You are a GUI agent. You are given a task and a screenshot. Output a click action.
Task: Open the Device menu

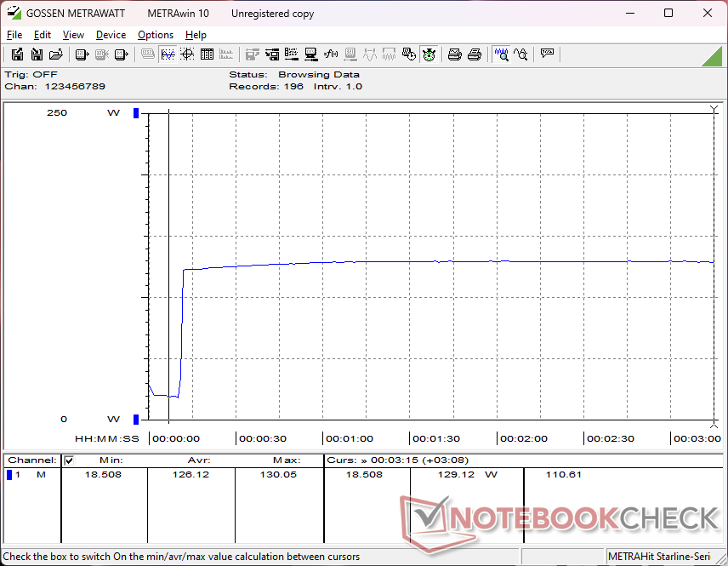click(111, 35)
